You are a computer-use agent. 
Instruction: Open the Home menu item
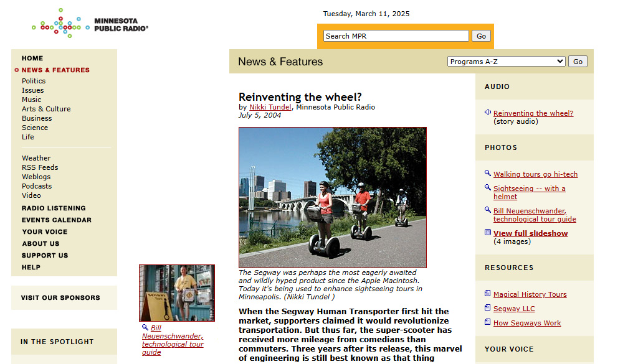(32, 58)
